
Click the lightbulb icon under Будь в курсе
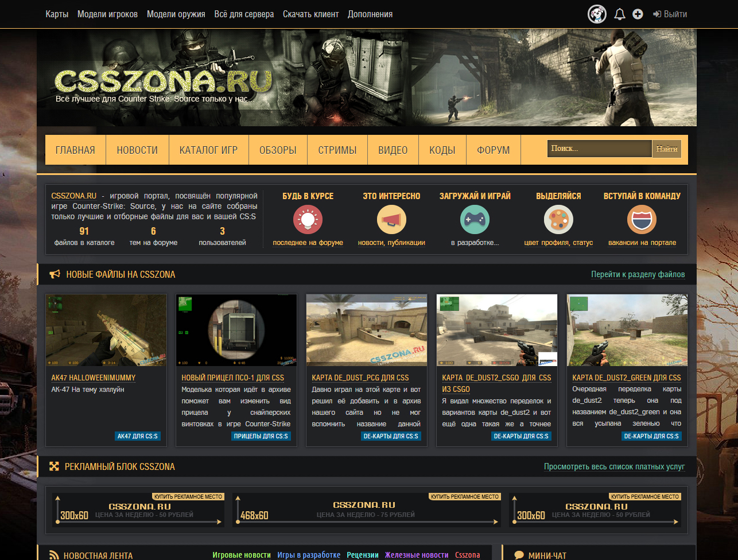pos(308,220)
